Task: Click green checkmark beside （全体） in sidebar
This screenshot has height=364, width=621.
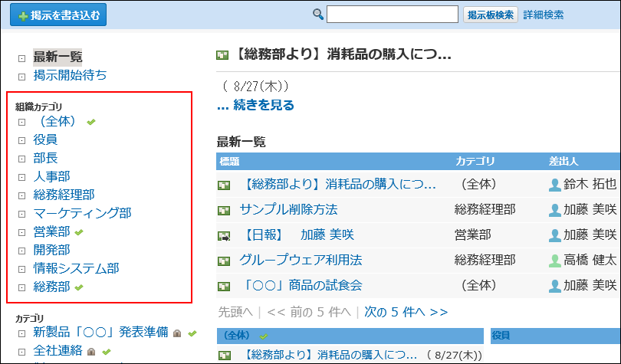Action: point(91,123)
